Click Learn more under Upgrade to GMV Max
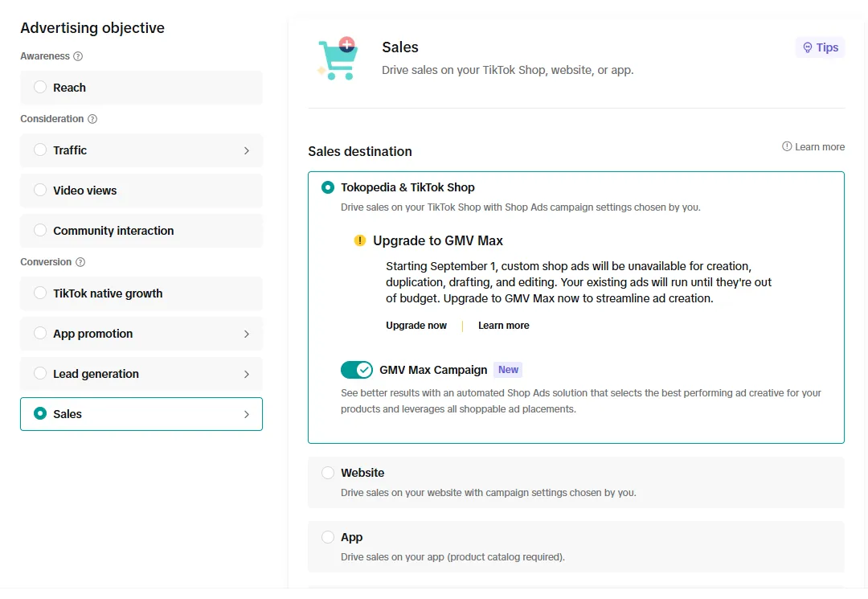868x599 pixels. click(x=504, y=326)
